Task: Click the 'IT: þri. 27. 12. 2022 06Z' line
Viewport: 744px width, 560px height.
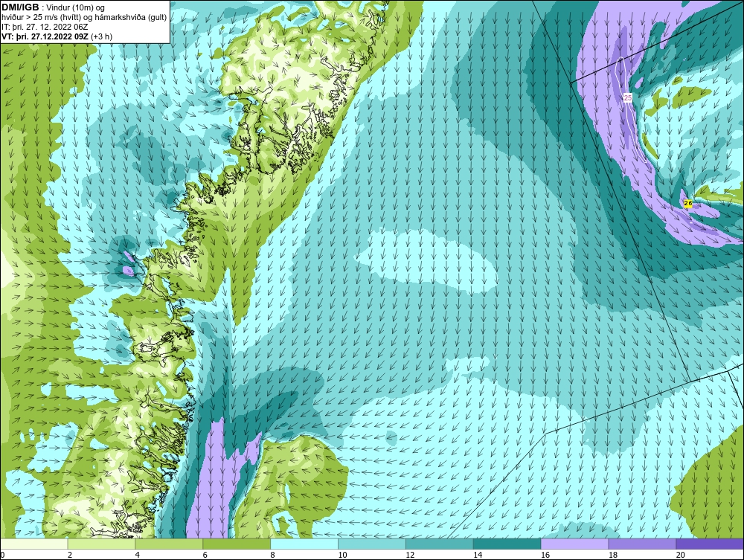Action: click(45, 27)
